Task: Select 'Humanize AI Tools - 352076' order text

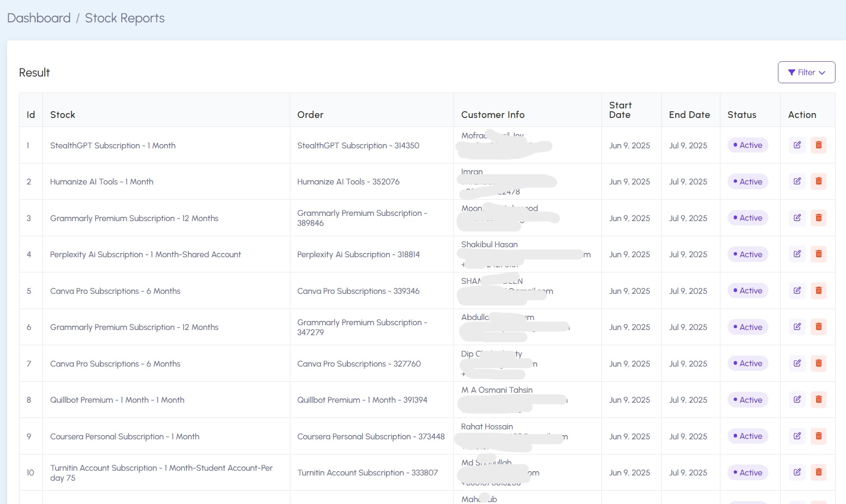Action: [x=348, y=182]
